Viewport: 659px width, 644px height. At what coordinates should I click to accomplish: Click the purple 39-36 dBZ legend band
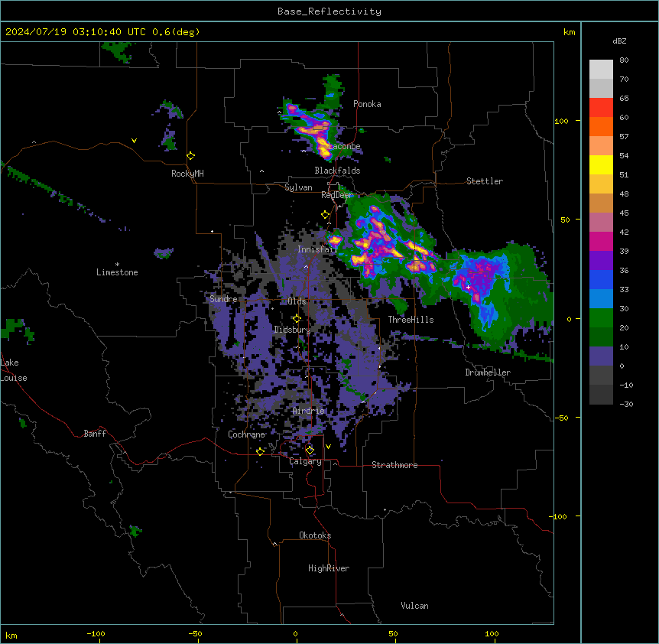click(x=601, y=261)
